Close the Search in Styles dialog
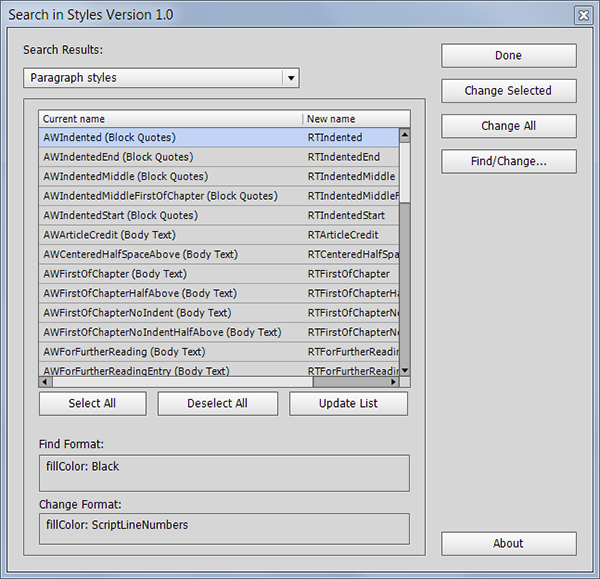The height and width of the screenshot is (579, 600). pyautogui.click(x=584, y=15)
